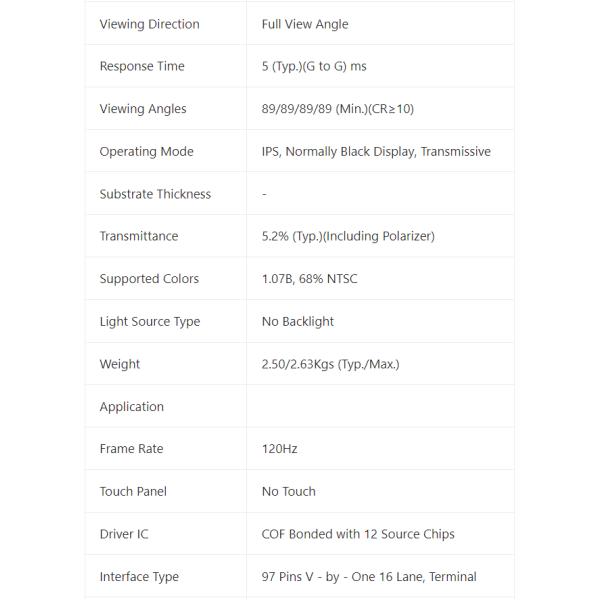Select the 120Hz frame rate value
The width and height of the screenshot is (600, 600).
coord(279,449)
